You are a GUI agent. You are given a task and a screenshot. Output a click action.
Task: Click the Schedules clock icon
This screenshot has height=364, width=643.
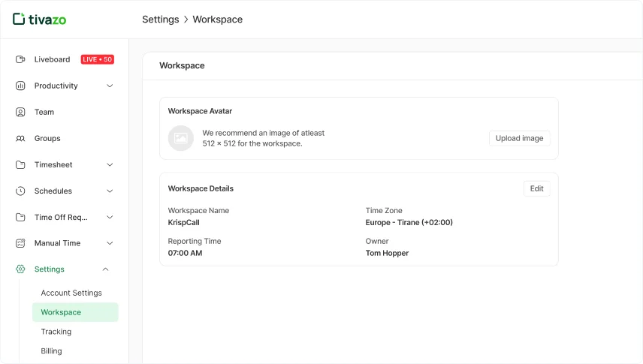[20, 191]
